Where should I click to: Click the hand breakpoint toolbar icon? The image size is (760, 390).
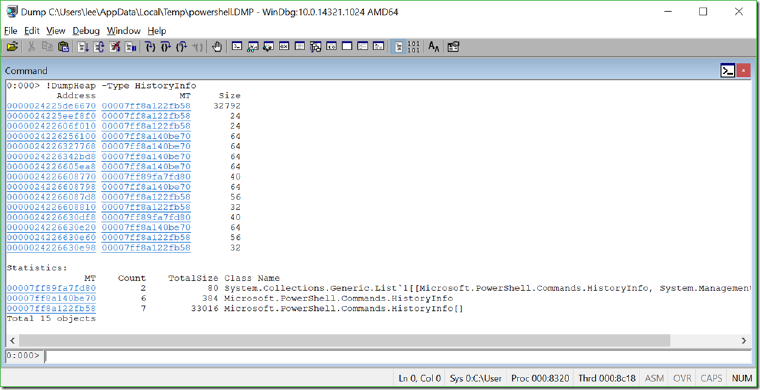pyautogui.click(x=217, y=47)
